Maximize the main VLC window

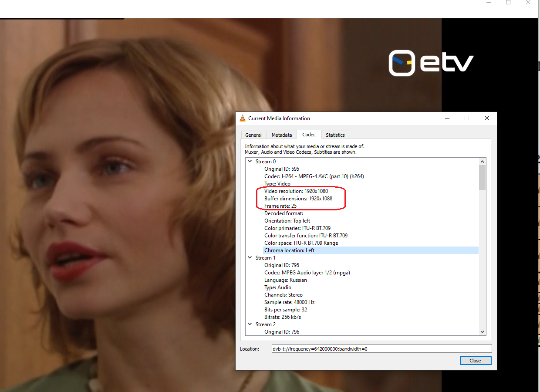point(508,3)
